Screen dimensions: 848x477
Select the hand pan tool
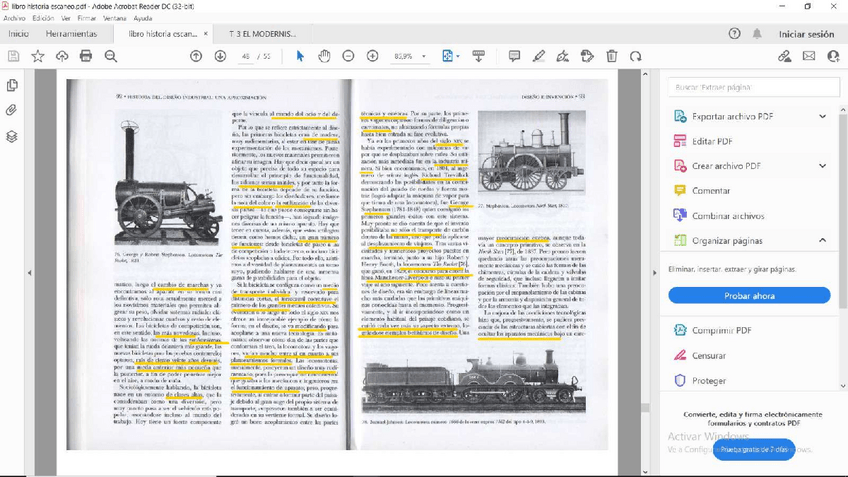click(324, 56)
